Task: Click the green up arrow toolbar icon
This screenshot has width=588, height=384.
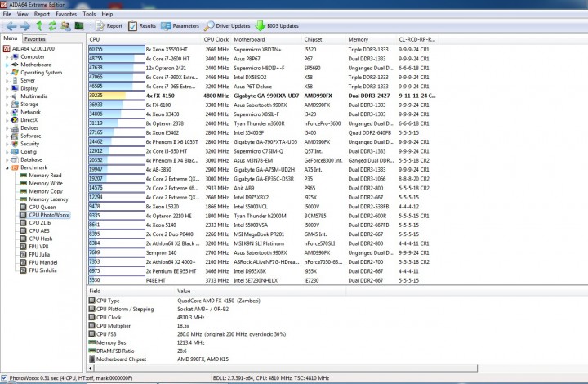Action: point(39,25)
